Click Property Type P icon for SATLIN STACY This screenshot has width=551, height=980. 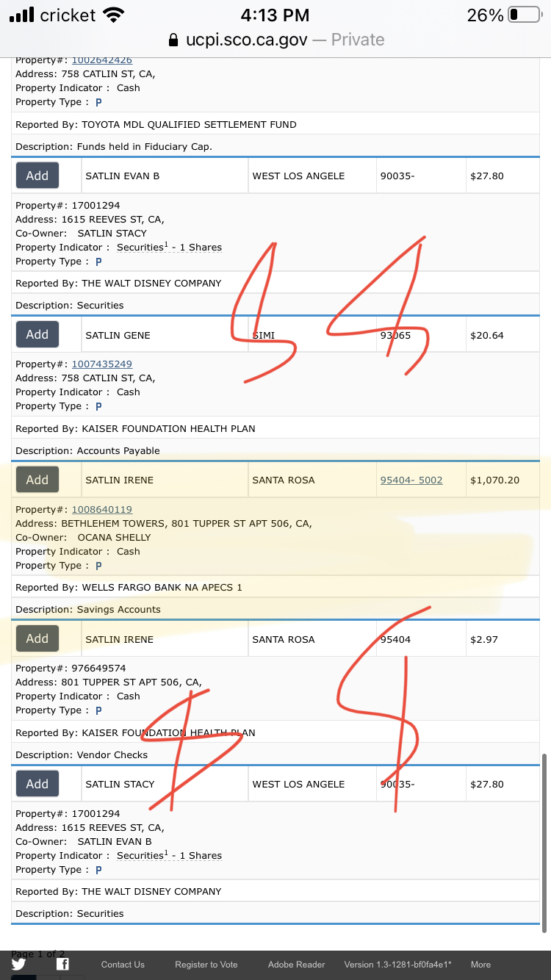[x=98, y=870]
